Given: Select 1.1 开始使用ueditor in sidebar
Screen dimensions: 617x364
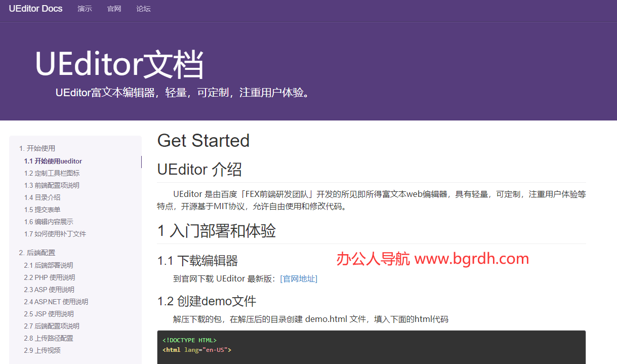Looking at the screenshot, I should (x=52, y=160).
